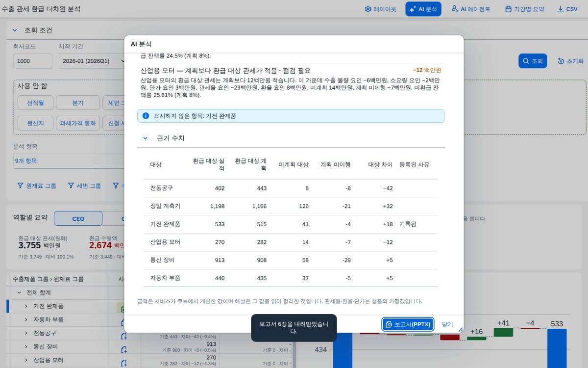Click the −12 백만원 amount label
Screen dimensions: 588x368
427,70
